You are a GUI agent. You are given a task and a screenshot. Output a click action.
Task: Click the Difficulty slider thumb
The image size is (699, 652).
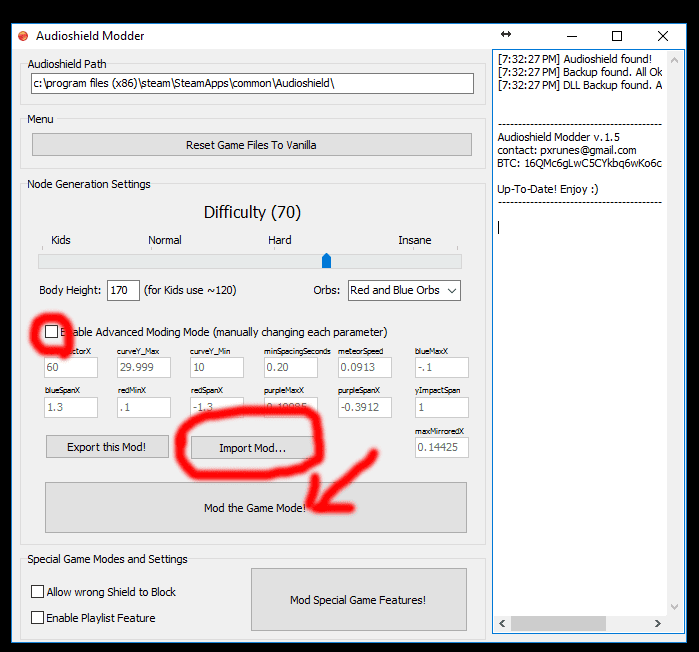tap(326, 261)
